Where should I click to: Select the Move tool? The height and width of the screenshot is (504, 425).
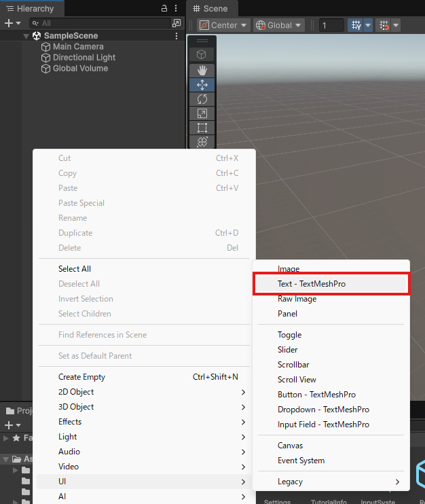[x=202, y=85]
